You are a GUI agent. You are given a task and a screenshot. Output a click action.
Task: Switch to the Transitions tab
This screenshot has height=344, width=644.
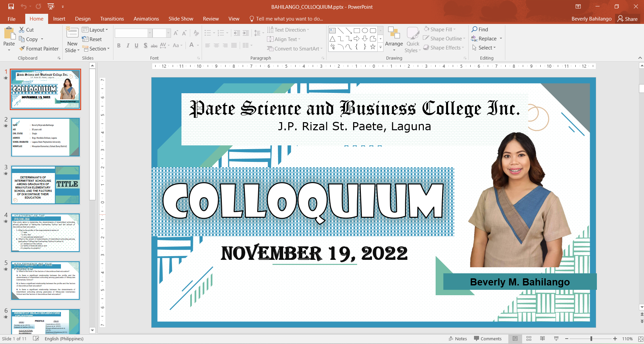coord(112,19)
